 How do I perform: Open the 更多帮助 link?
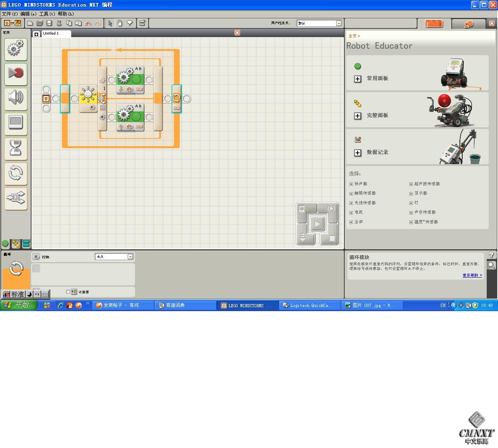[472, 275]
